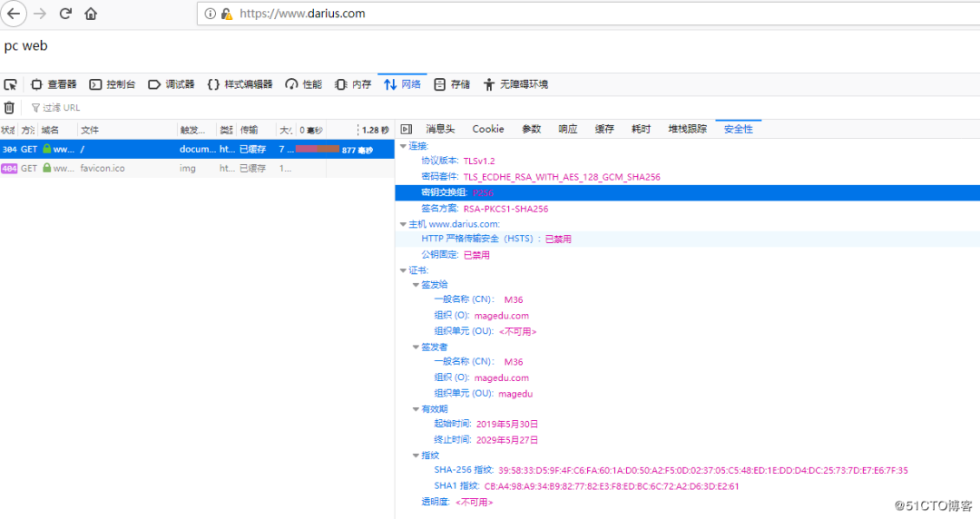The image size is (980, 519).
Task: Focus the 过滤 URL filter field
Action: pyautogui.click(x=62, y=108)
